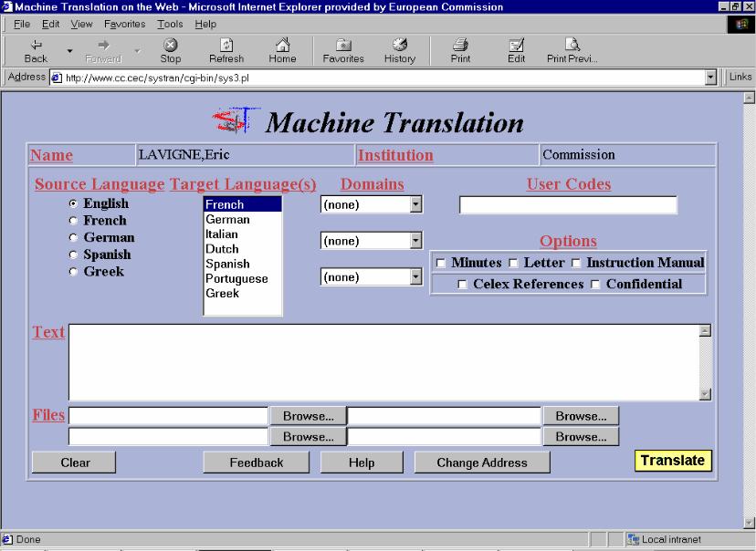Open the File menu
This screenshot has height=551, width=756.
click(x=22, y=24)
